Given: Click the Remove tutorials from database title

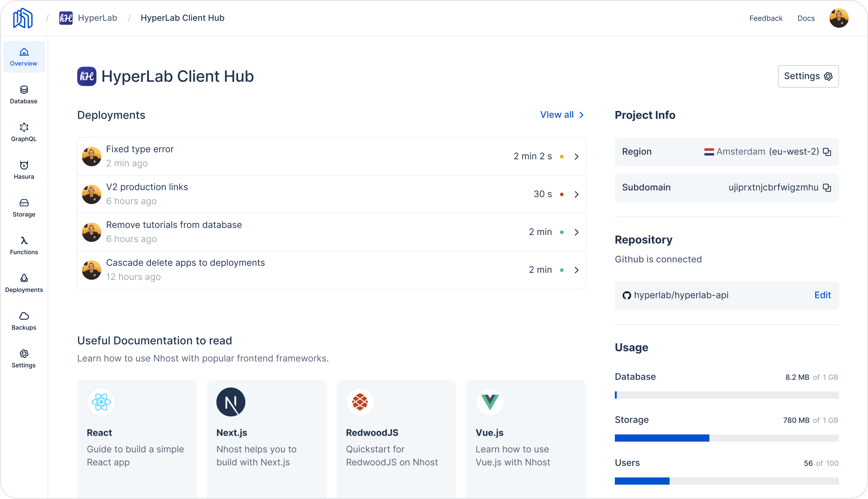Looking at the screenshot, I should 174,225.
